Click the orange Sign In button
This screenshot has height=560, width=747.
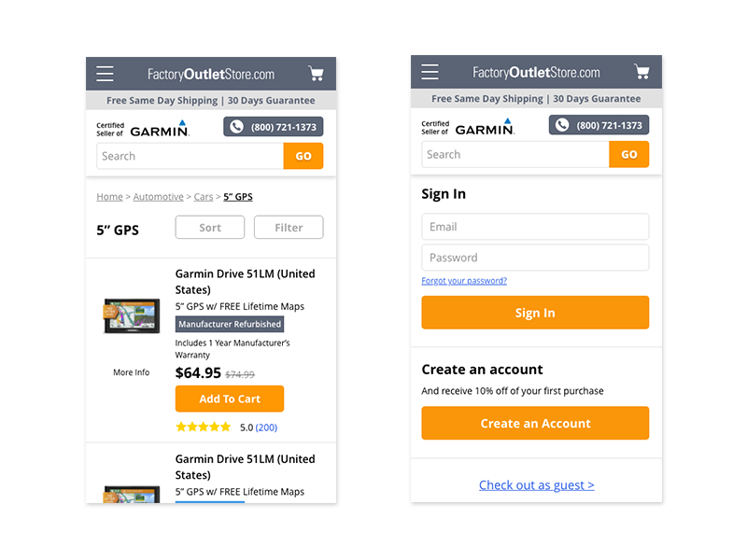pos(535,313)
